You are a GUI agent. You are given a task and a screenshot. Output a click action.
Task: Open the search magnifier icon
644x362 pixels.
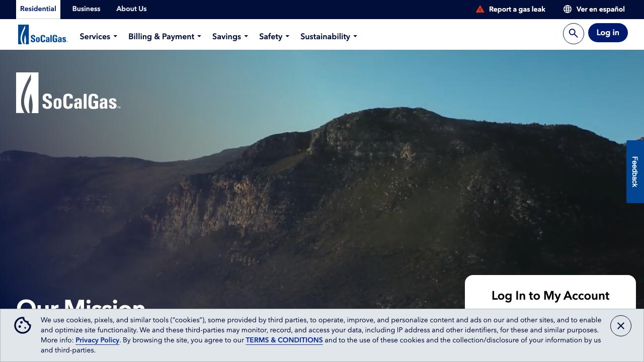point(573,34)
